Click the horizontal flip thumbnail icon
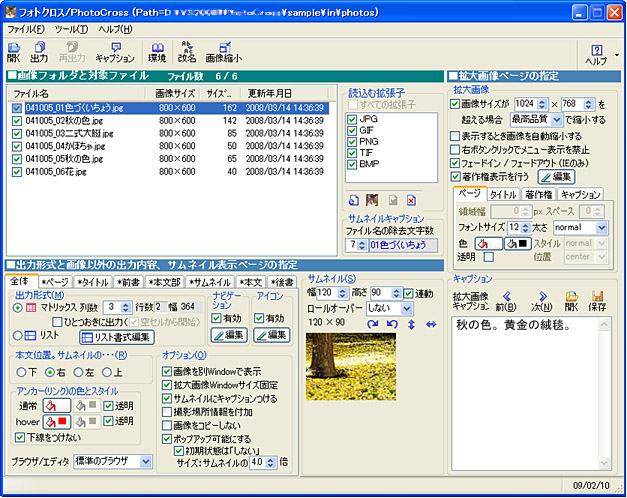This screenshot has width=627, height=498. [430, 325]
